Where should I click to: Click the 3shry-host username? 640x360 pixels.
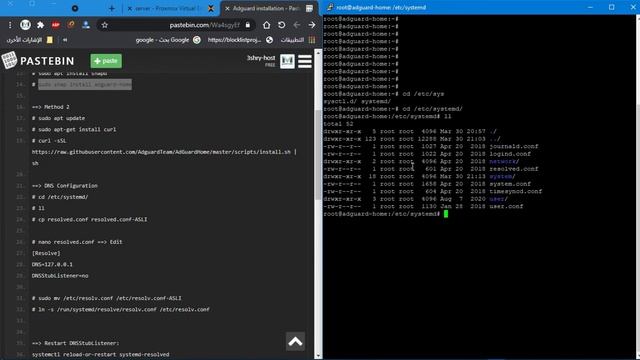[261, 58]
